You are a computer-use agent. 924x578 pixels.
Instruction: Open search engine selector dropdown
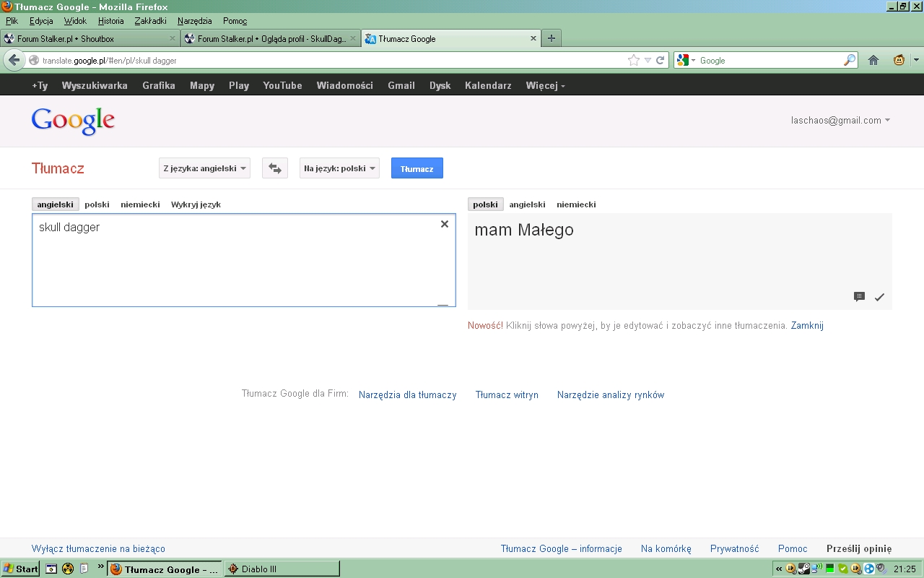tap(686, 61)
